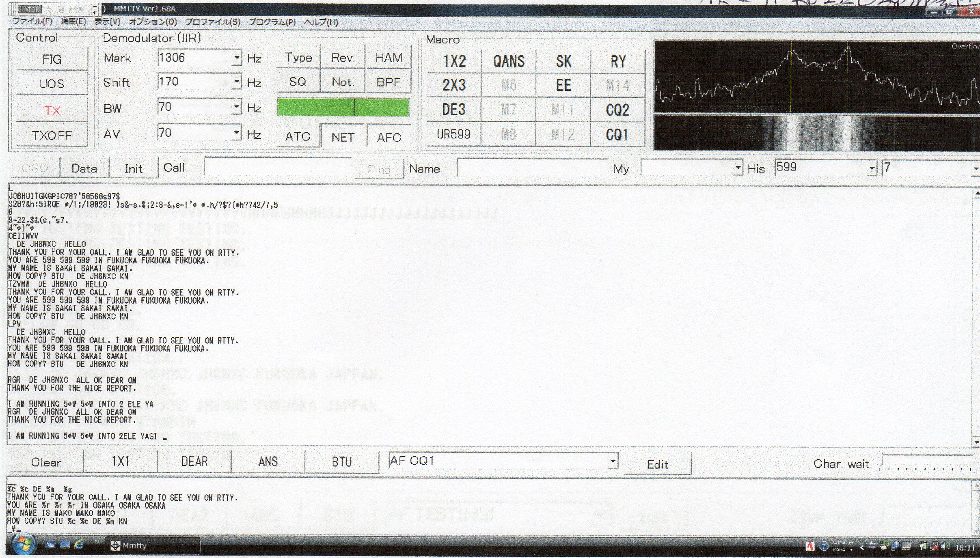This screenshot has height=558, width=980.
Task: Click the blue help tray icon
Action: tap(824, 546)
